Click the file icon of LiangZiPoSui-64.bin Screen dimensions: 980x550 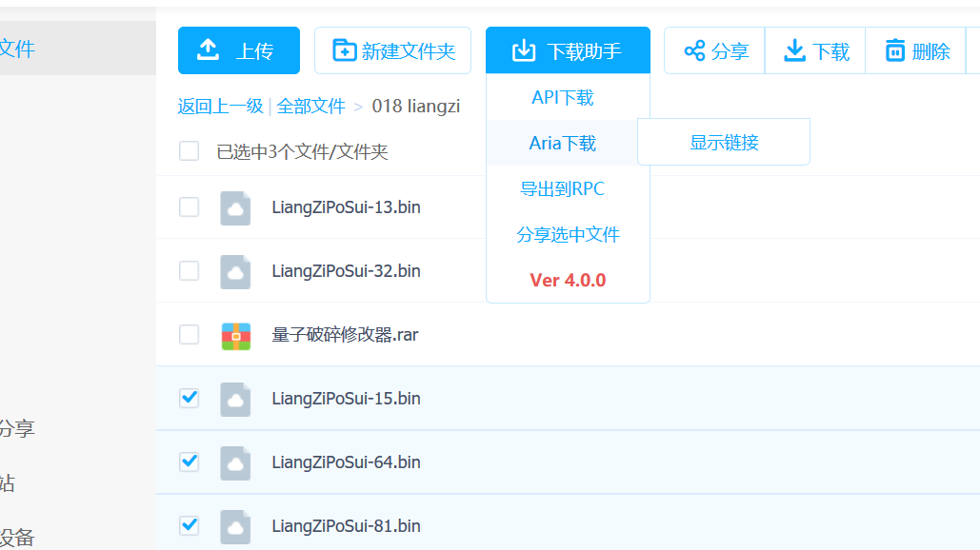pyautogui.click(x=235, y=462)
